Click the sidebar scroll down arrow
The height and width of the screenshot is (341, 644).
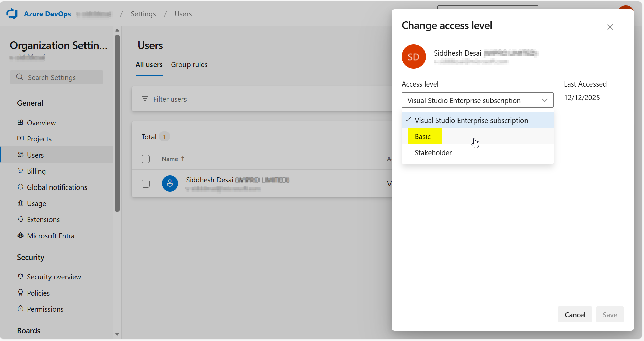click(x=117, y=334)
